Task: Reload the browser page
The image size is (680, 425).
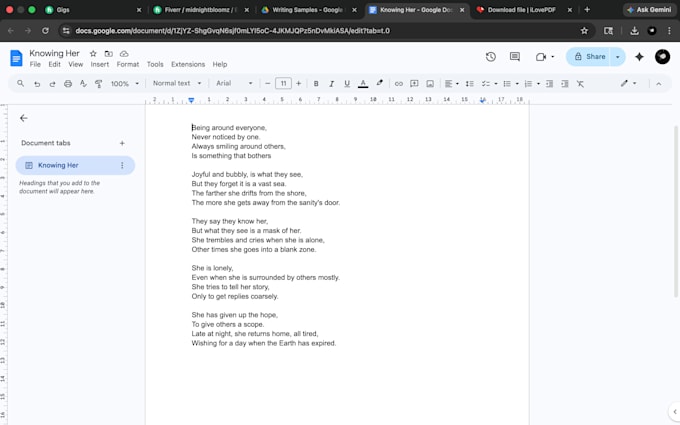Action: [45, 31]
